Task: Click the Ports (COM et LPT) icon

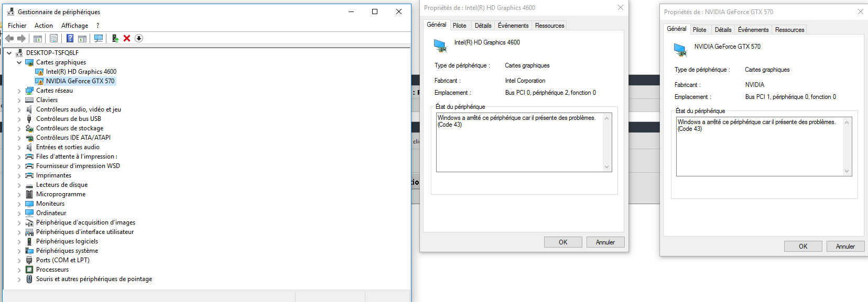Action: [x=29, y=260]
